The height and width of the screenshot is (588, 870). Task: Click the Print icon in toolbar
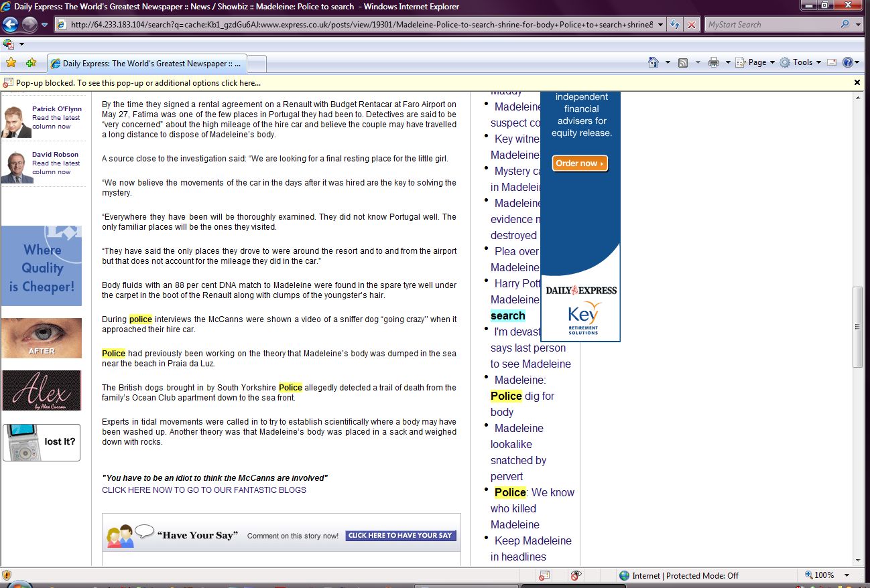[713, 62]
